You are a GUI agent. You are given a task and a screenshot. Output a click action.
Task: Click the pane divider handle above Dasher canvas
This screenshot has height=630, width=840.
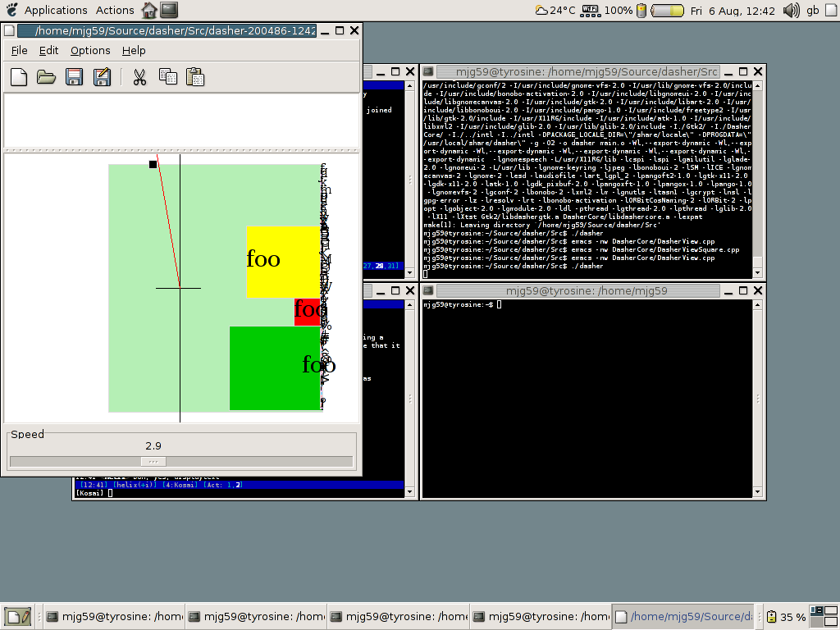click(x=181, y=151)
